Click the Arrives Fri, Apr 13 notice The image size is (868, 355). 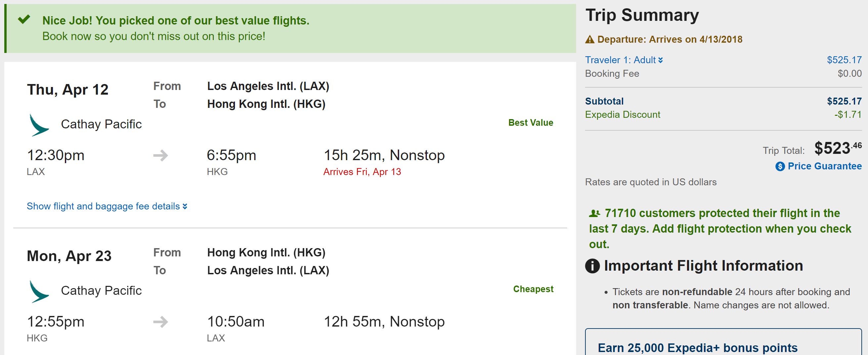click(x=362, y=172)
